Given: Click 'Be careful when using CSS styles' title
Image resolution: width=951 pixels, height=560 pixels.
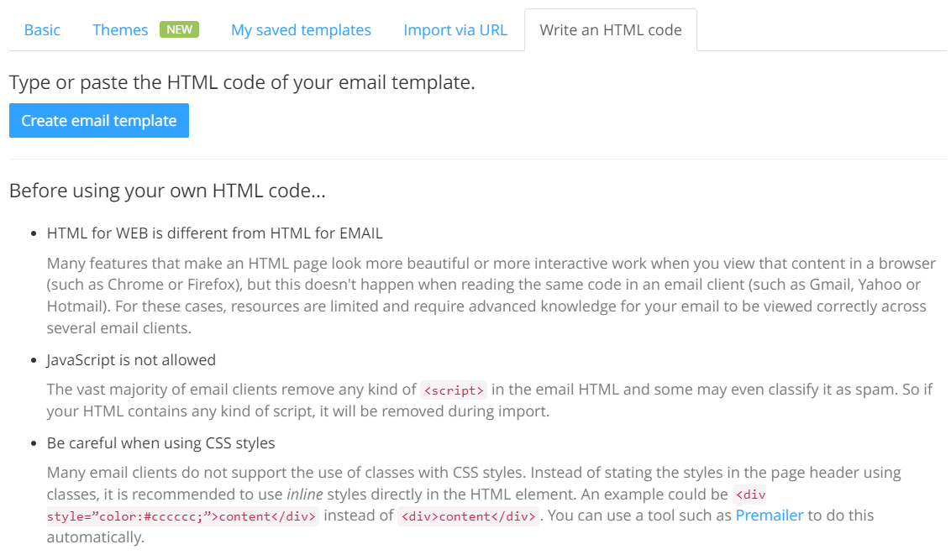Looking at the screenshot, I should (x=160, y=442).
